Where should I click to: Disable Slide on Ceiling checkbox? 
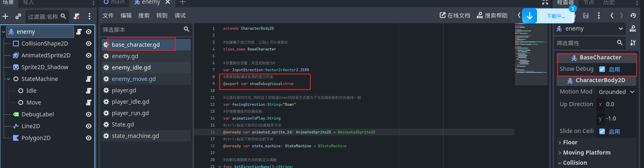[602, 131]
